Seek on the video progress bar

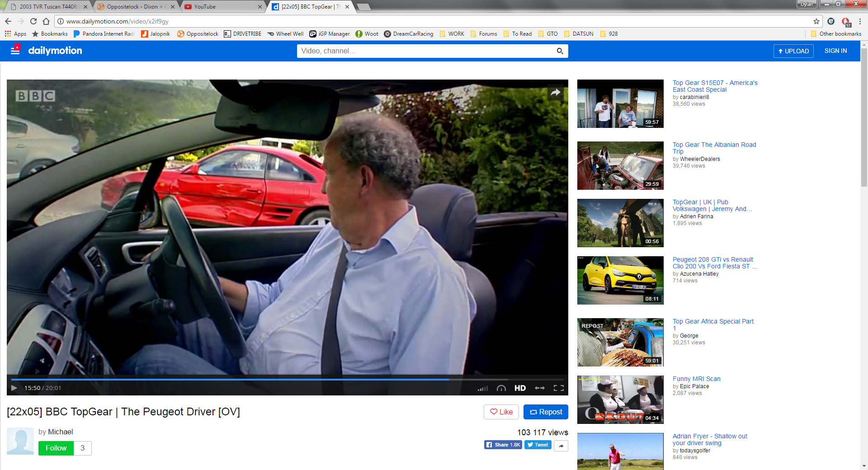click(287, 380)
